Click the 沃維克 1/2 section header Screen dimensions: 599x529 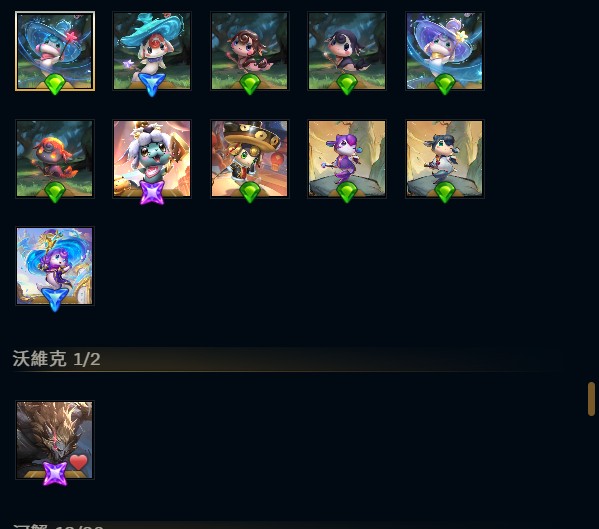(x=57, y=359)
